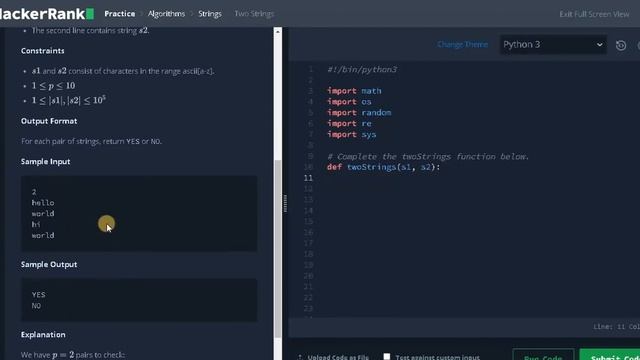Screen dimensions: 640x360
Task: Click the 'import random' line
Action: 359,113
